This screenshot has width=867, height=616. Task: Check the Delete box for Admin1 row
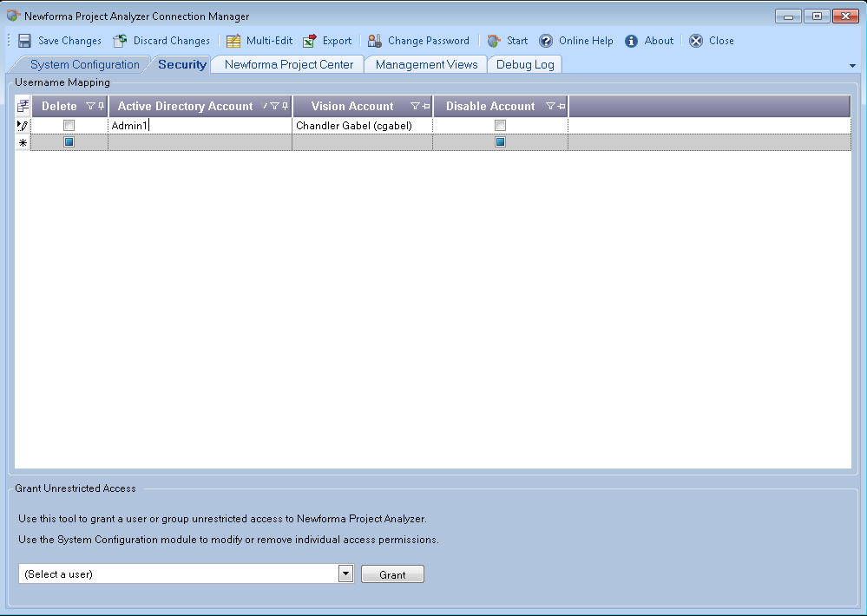(x=69, y=126)
